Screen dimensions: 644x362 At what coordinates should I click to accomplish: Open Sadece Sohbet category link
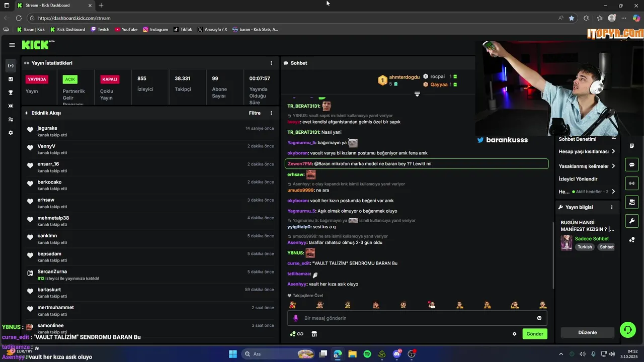tap(592, 239)
